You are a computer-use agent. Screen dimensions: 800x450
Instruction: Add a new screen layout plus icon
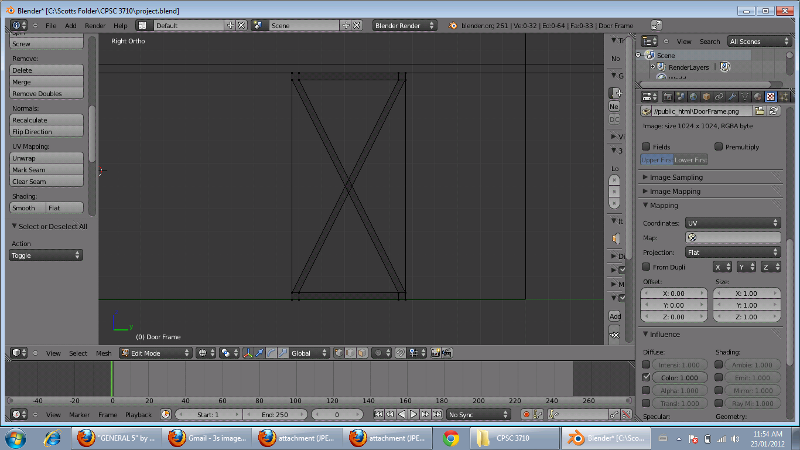click(230, 25)
